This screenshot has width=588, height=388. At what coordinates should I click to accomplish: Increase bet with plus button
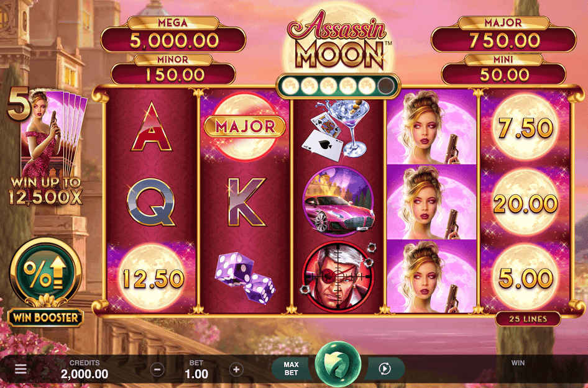tap(236, 369)
